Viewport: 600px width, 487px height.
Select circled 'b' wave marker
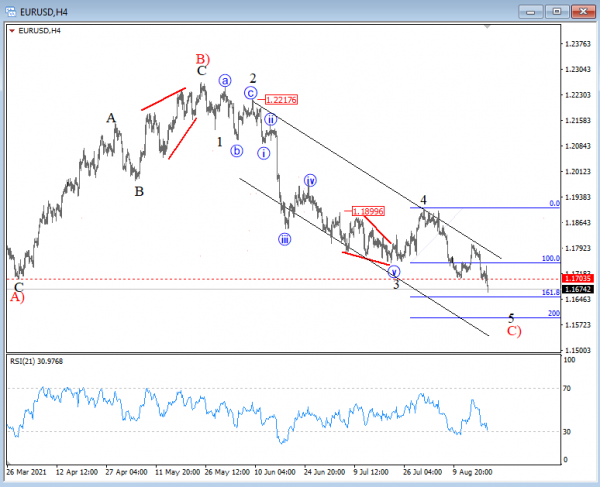tap(236, 151)
